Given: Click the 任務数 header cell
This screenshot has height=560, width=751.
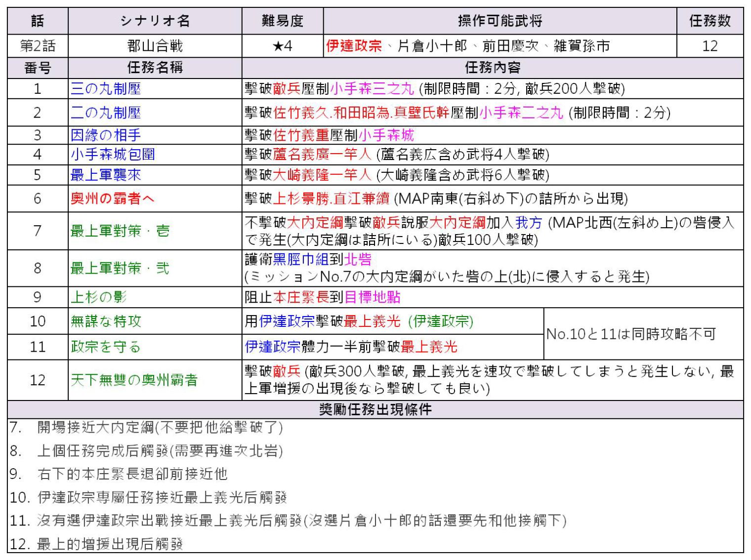Looking at the screenshot, I should click(x=710, y=21).
